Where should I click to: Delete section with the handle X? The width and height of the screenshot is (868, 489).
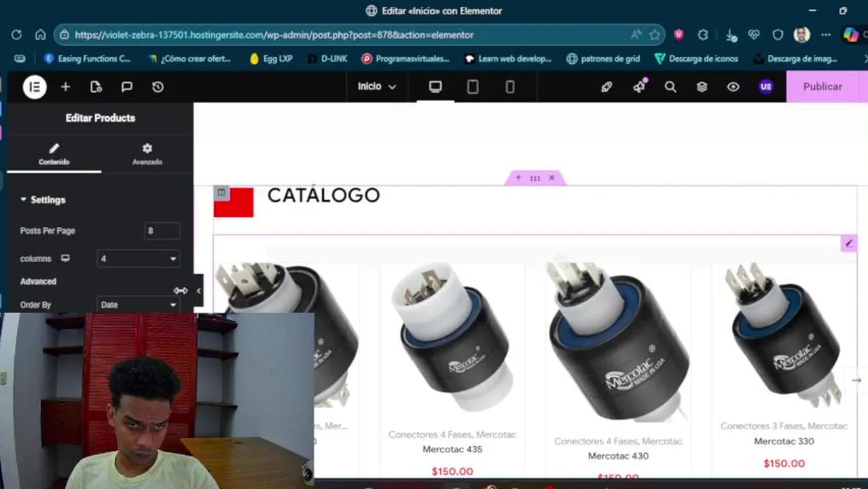[x=551, y=178]
